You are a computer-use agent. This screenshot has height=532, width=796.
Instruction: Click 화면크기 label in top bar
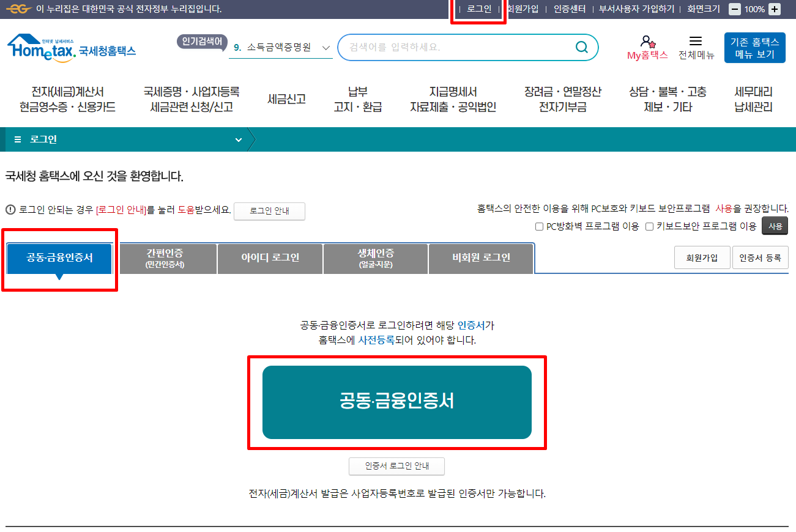tap(704, 9)
